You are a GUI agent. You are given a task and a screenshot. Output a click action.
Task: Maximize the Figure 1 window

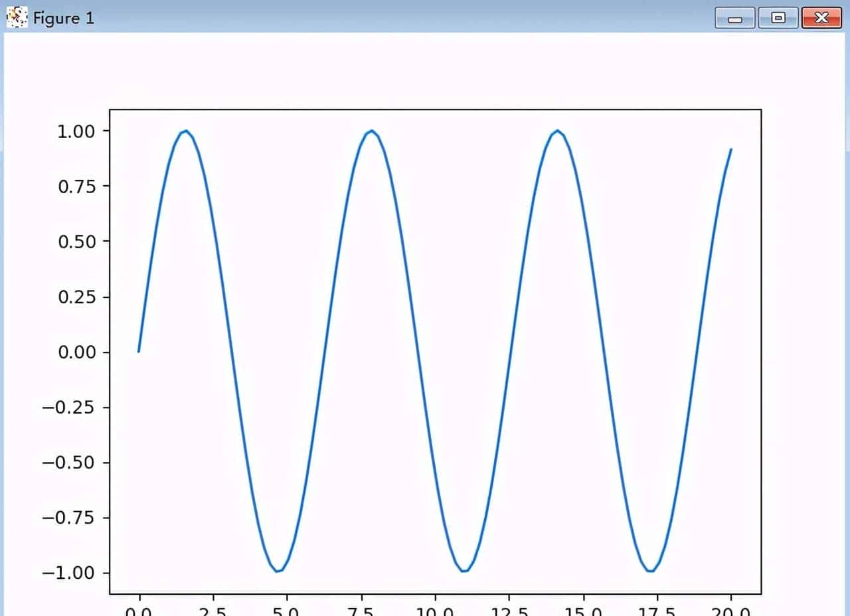[778, 18]
